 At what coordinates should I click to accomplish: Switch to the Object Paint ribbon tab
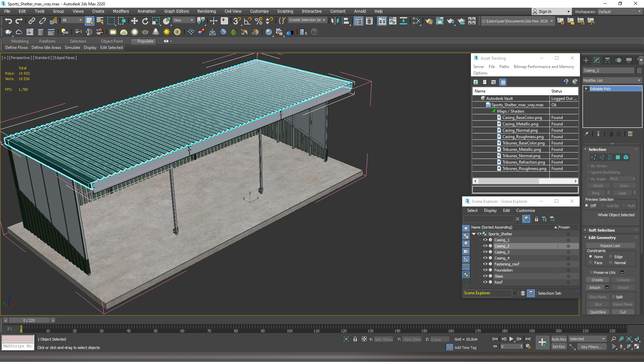tap(112, 41)
